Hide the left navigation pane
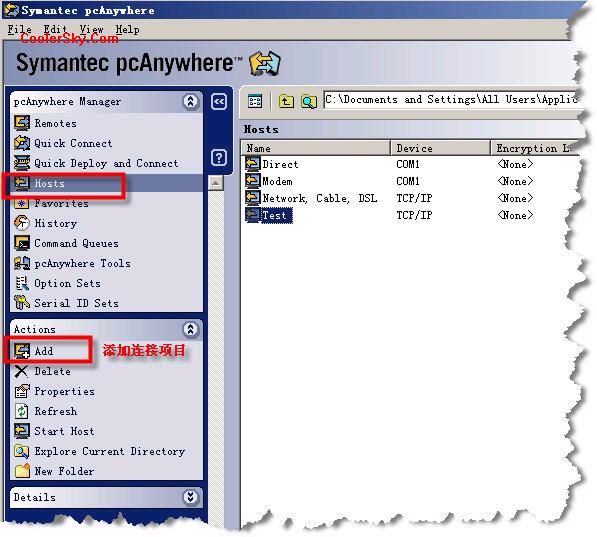The height and width of the screenshot is (537, 597). pyautogui.click(x=219, y=102)
